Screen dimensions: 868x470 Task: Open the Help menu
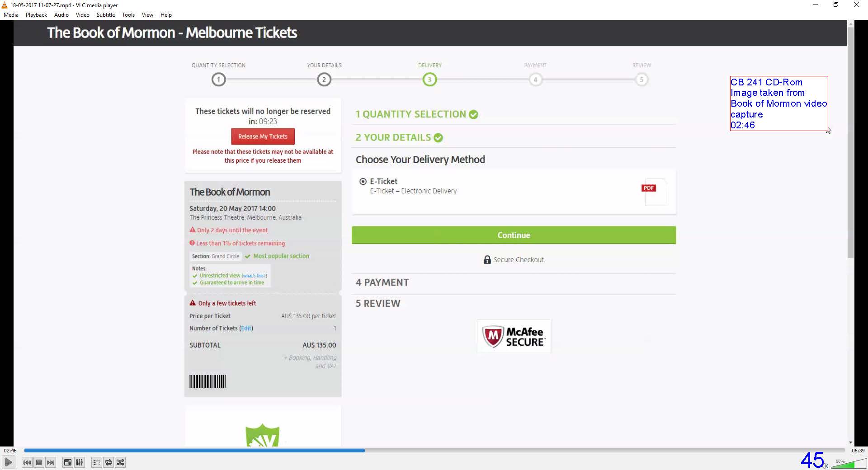pyautogui.click(x=166, y=14)
